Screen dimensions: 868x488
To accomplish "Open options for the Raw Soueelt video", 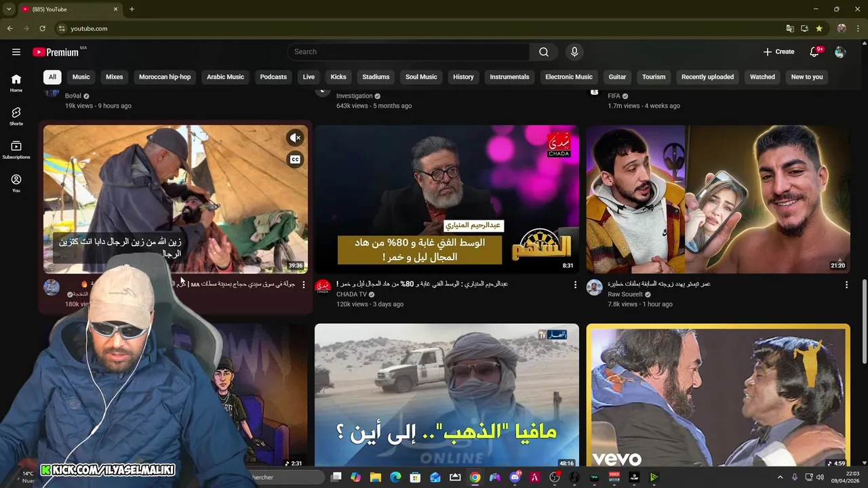I will click(846, 285).
